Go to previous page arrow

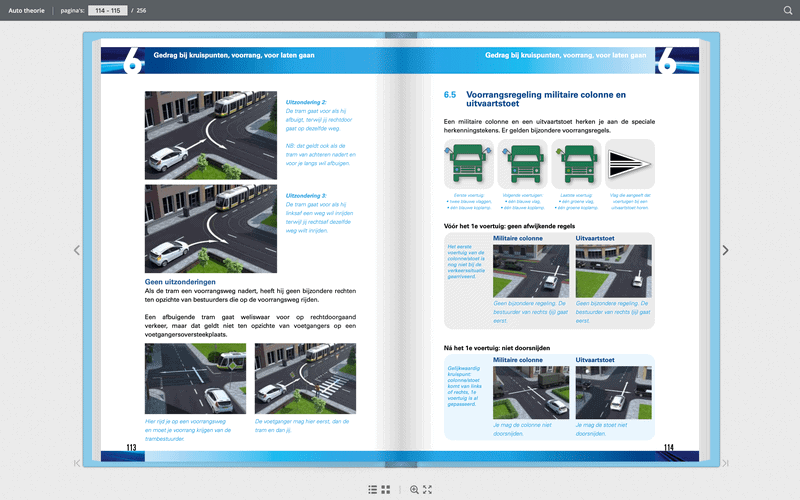click(77, 250)
